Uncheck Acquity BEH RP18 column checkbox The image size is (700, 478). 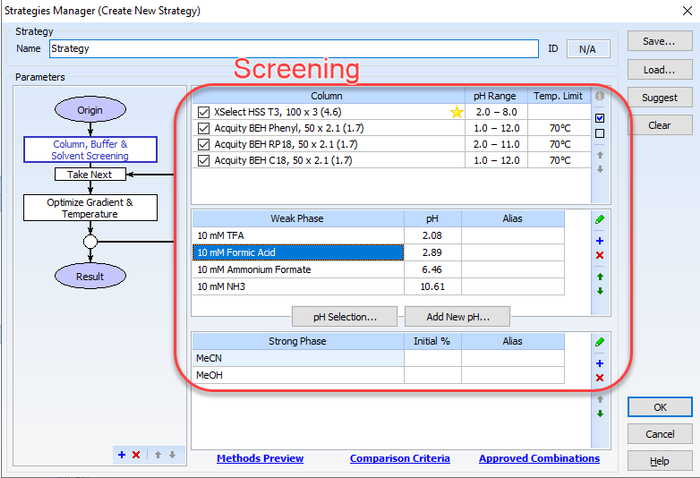point(204,144)
